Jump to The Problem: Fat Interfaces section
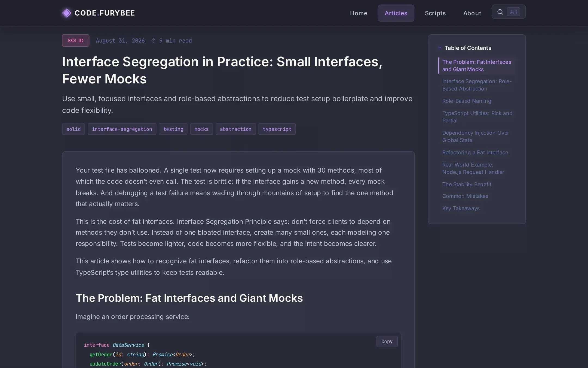The height and width of the screenshot is (368, 588). click(477, 66)
